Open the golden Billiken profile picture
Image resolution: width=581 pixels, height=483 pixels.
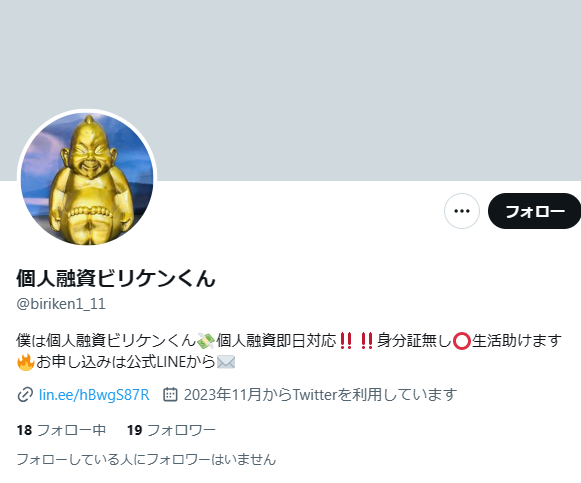click(x=87, y=178)
